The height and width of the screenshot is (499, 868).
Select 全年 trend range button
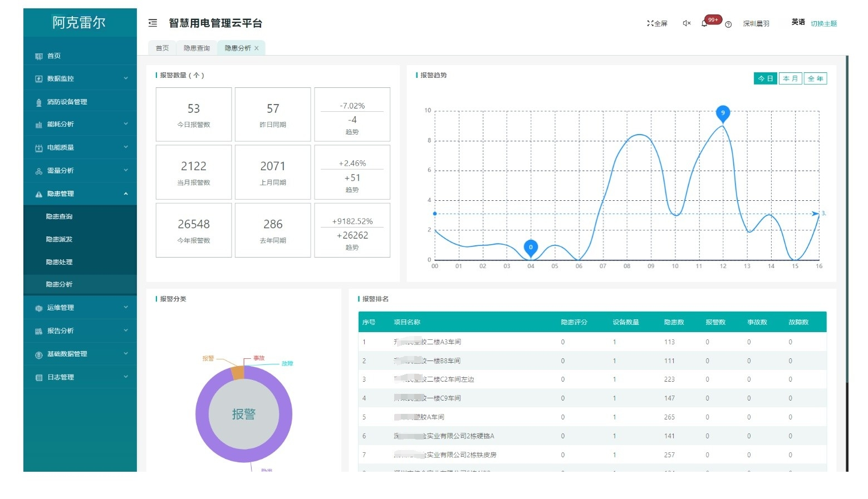click(x=815, y=78)
